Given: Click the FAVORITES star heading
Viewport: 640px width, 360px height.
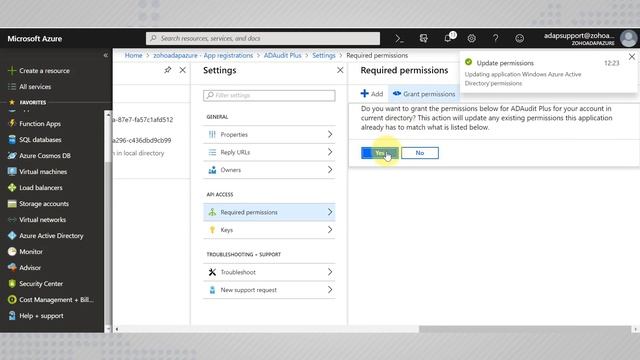Looking at the screenshot, I should click(x=27, y=102).
